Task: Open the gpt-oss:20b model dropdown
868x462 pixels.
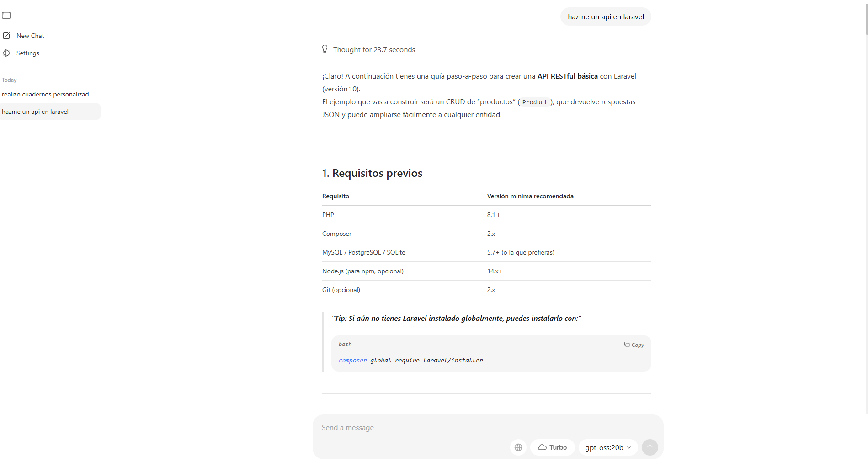Action: click(x=608, y=447)
